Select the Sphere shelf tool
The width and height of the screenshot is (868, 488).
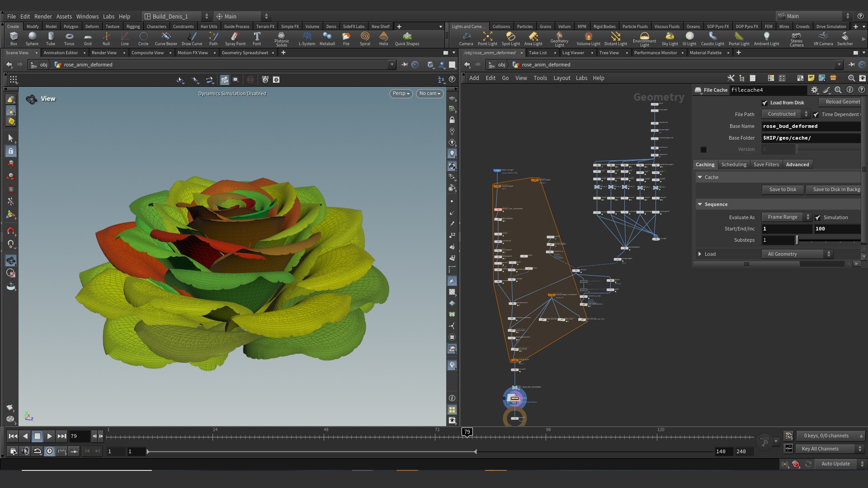click(x=32, y=38)
